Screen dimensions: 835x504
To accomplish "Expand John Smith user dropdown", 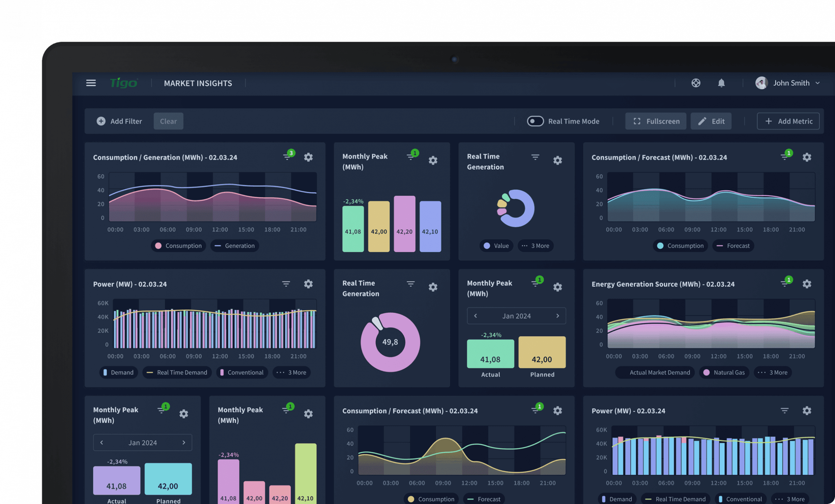I will (817, 83).
